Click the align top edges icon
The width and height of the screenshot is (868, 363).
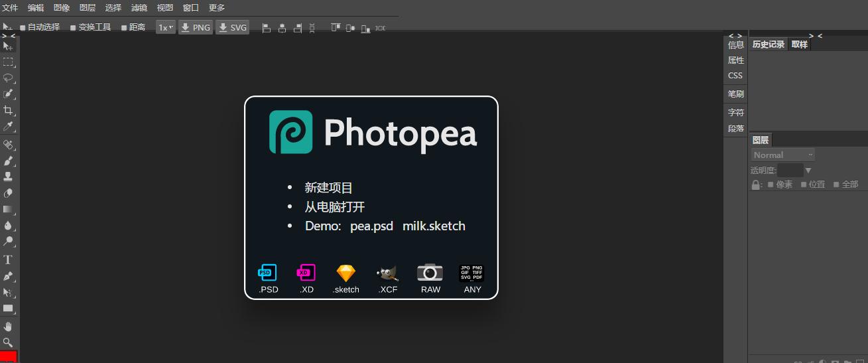click(335, 28)
